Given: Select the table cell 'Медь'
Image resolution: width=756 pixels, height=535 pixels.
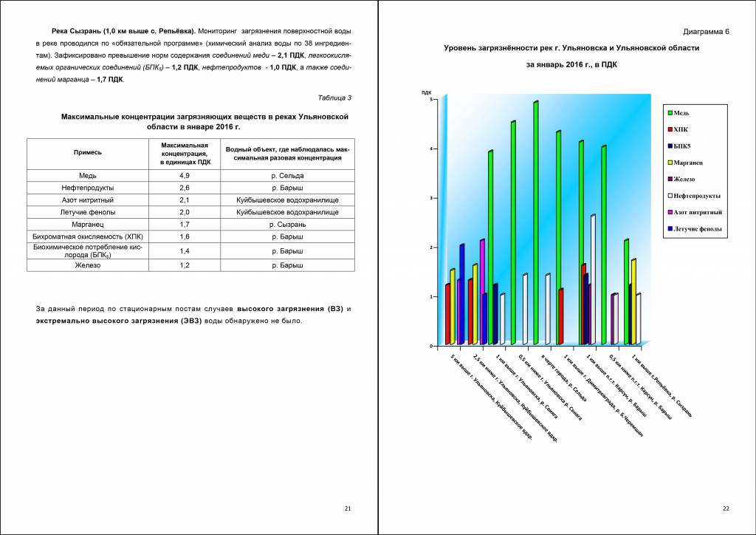Looking at the screenshot, I should (x=88, y=176).
